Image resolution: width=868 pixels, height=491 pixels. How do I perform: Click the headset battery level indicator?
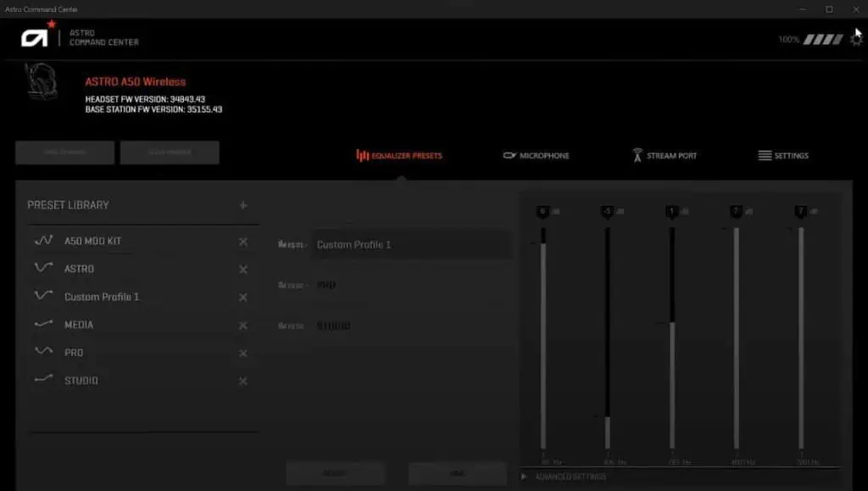coord(810,38)
